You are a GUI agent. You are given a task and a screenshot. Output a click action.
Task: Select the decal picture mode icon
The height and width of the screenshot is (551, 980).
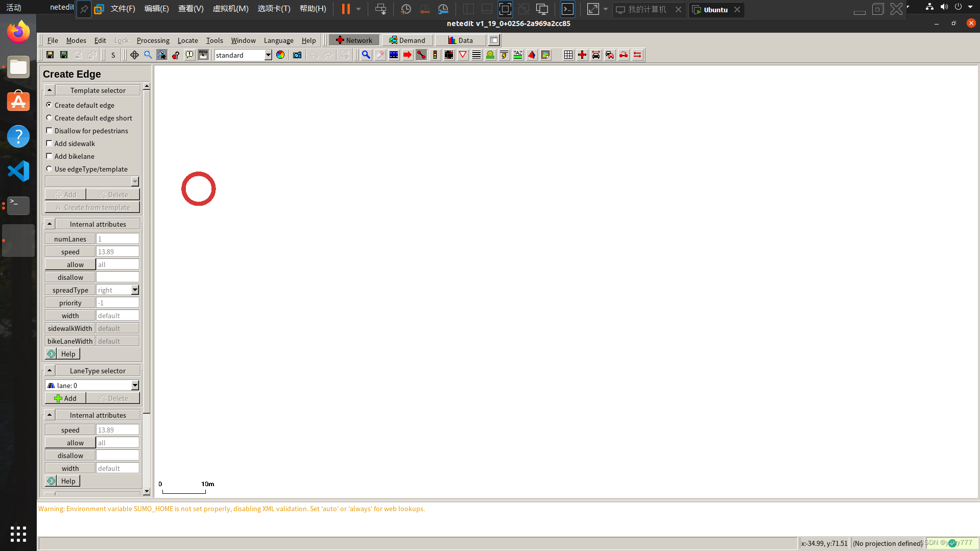pos(545,55)
